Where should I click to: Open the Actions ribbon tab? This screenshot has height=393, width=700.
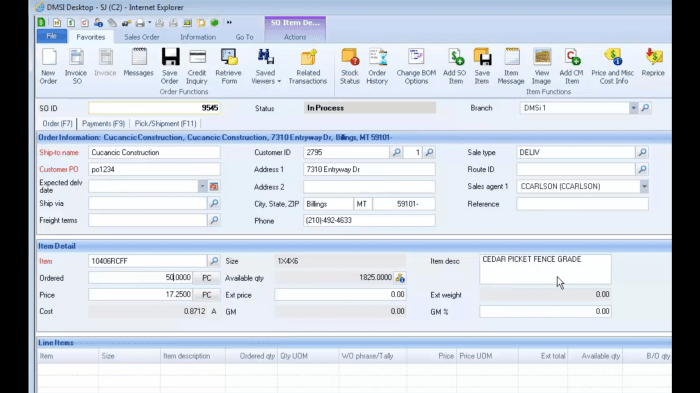[295, 37]
